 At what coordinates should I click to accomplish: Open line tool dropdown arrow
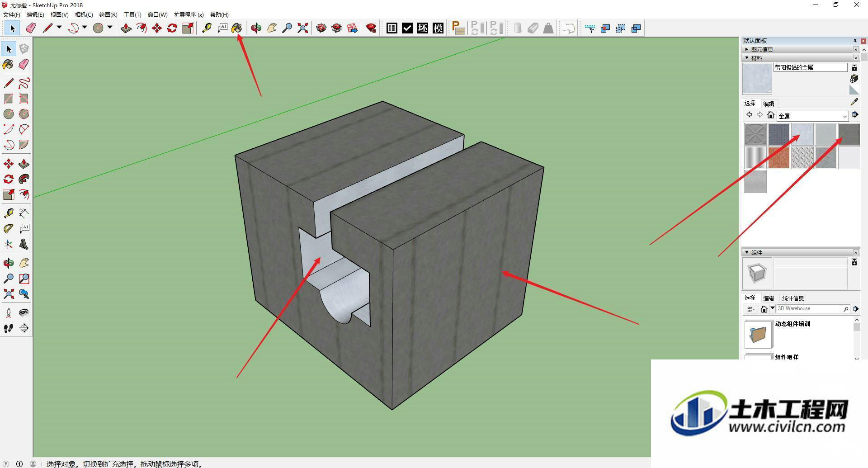click(59, 28)
